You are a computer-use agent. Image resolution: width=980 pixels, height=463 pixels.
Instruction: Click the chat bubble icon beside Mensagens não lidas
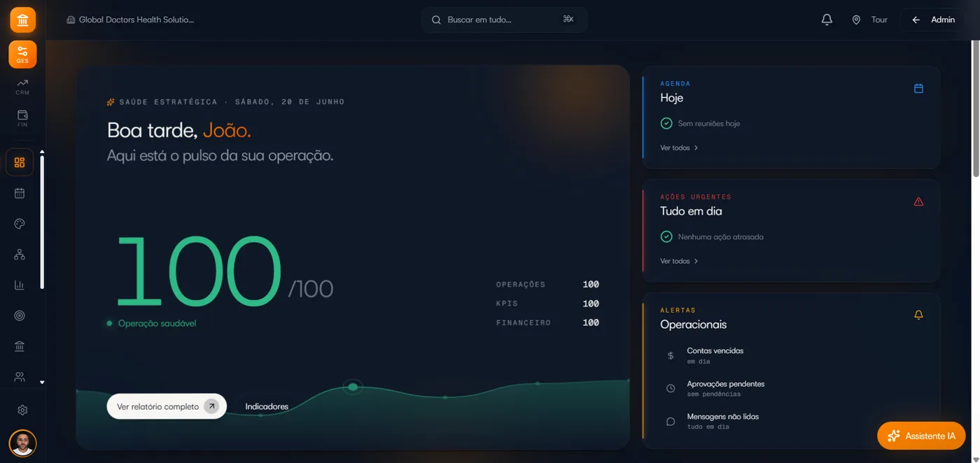click(671, 421)
